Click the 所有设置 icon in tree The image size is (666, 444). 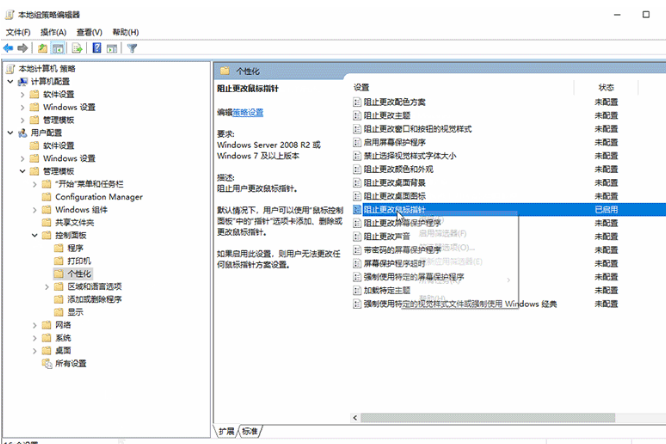pyautogui.click(x=47, y=363)
